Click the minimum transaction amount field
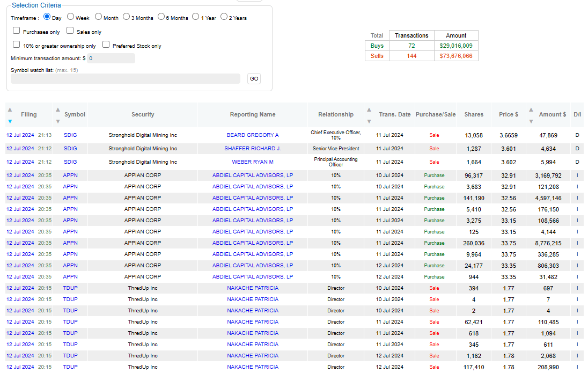The height and width of the screenshot is (373, 588). click(x=111, y=58)
